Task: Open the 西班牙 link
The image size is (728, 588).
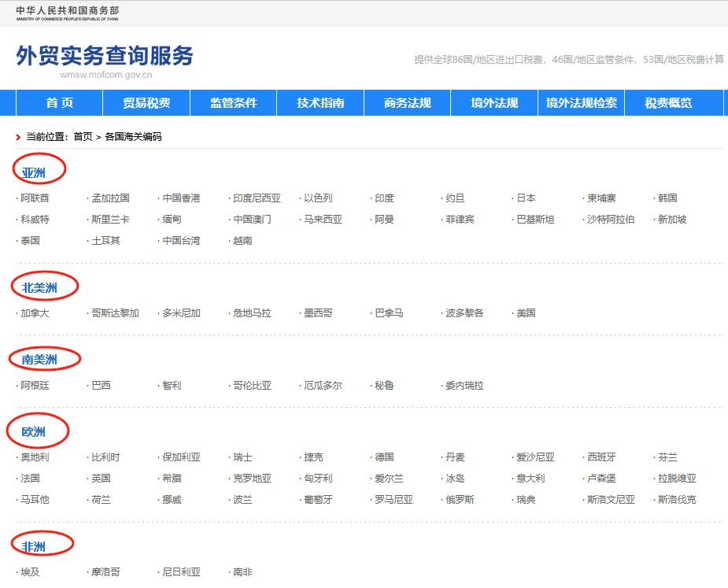Action: pyautogui.click(x=601, y=457)
